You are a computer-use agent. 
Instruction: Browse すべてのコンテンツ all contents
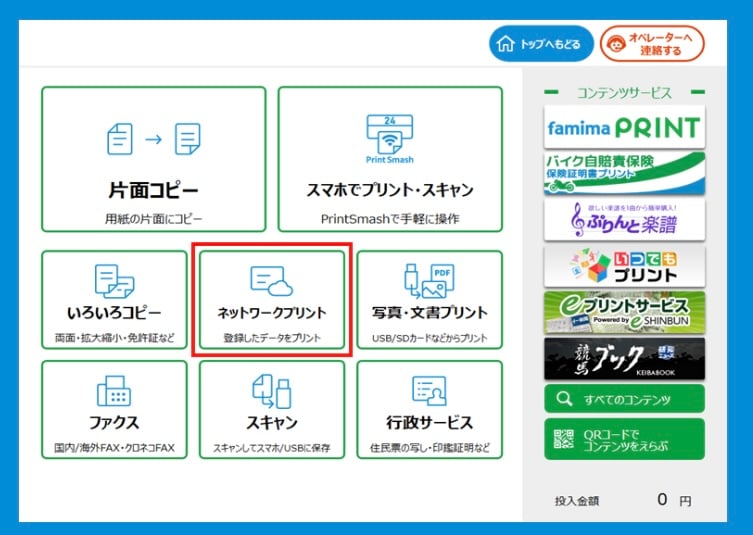pos(624,399)
